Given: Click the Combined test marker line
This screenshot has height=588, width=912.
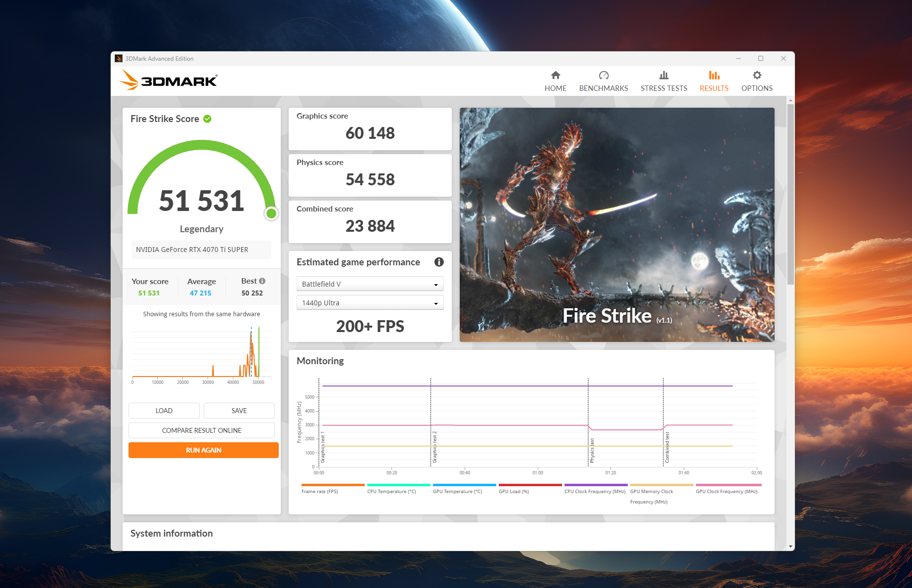Looking at the screenshot, I should pyautogui.click(x=663, y=422).
